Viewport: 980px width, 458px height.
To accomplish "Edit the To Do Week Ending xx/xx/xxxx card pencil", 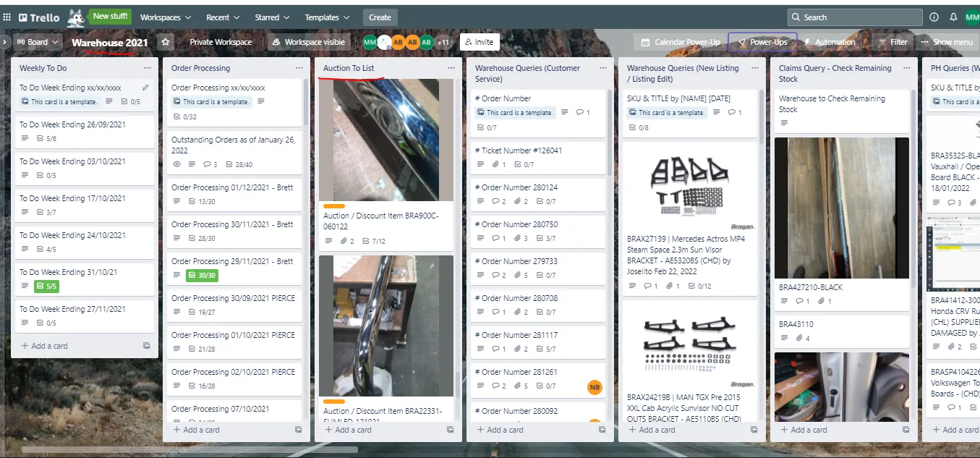I will click(x=145, y=88).
